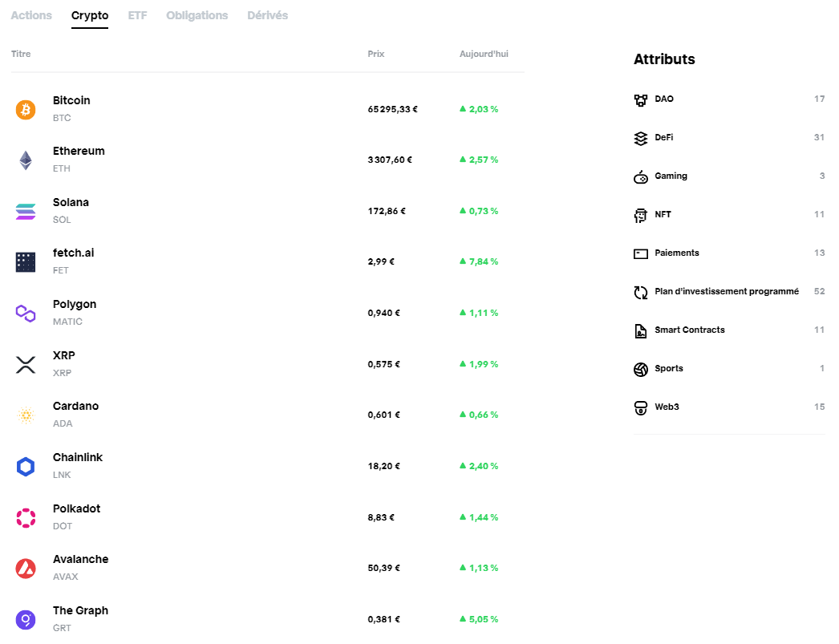Click the Polkadot pink logo icon

26,518
